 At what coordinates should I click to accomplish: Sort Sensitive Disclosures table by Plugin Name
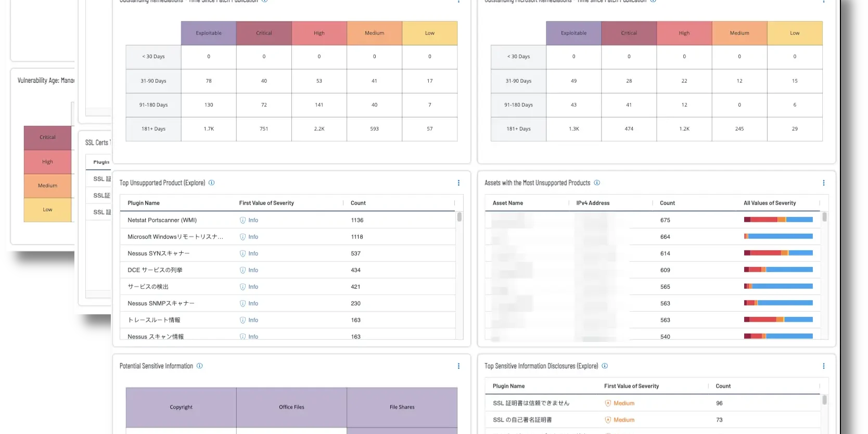tap(508, 386)
